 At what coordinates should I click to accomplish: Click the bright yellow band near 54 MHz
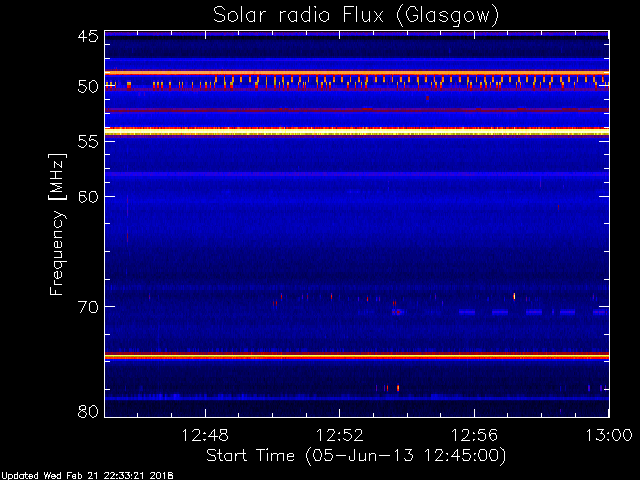[357, 131]
